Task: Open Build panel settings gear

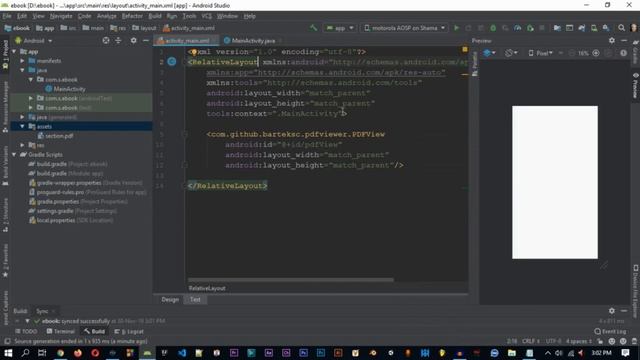Action: click(611, 311)
